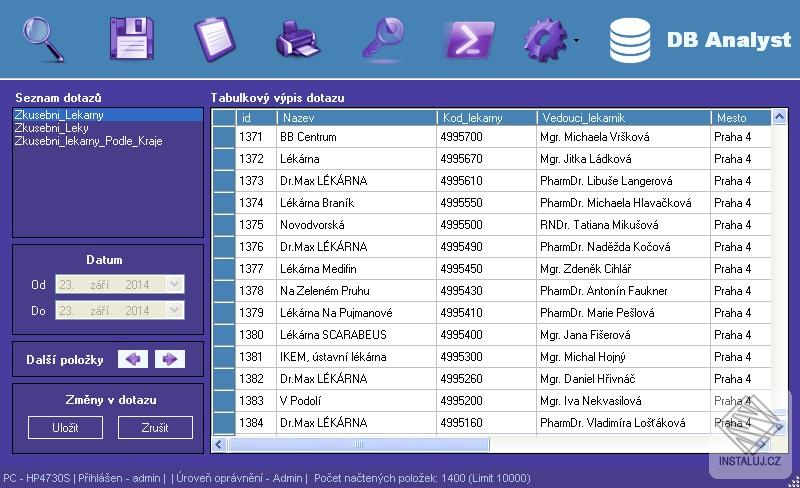Click the gear settings icon
This screenshot has width=800, height=488.
point(545,40)
